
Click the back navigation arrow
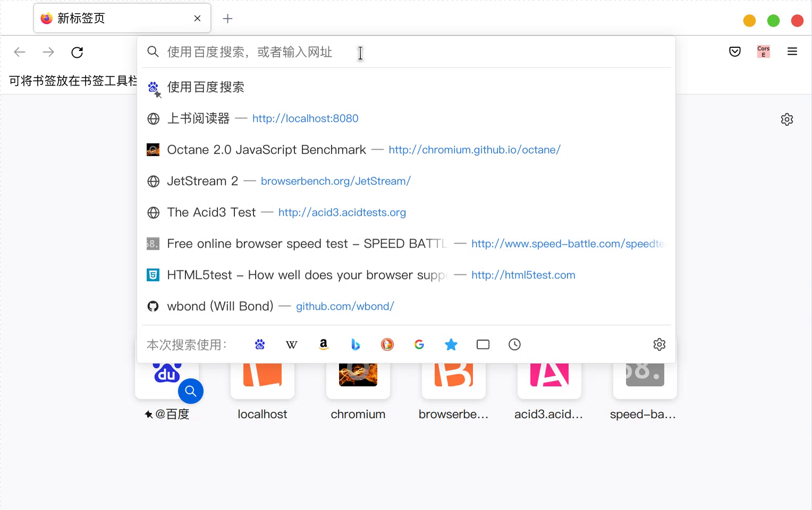point(20,52)
